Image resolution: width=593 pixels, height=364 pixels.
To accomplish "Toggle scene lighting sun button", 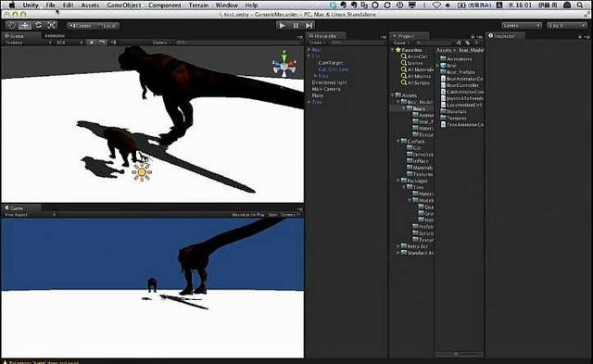I will [x=91, y=43].
